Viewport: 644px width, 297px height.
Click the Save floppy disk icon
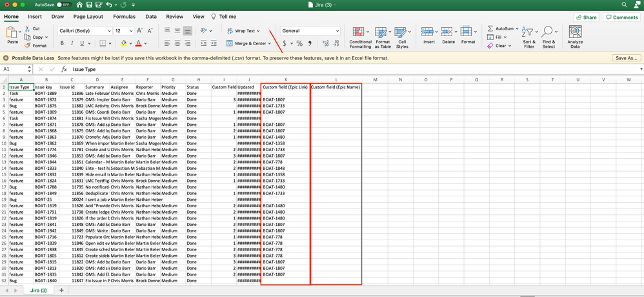(89, 5)
